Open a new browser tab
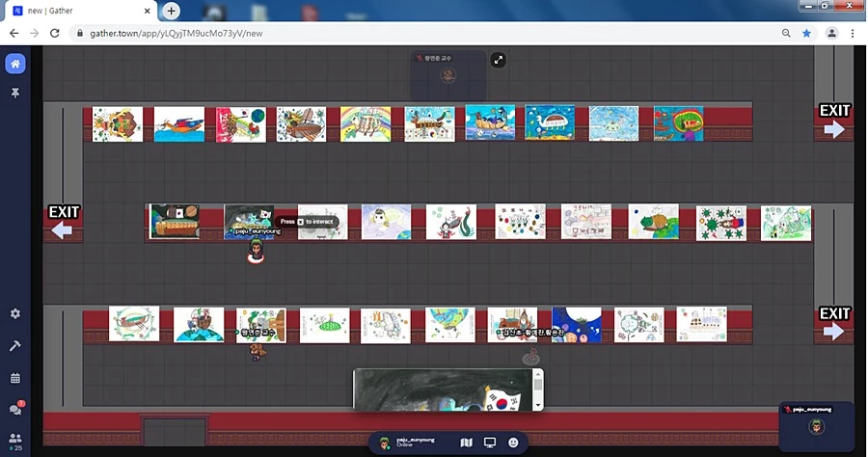Image resolution: width=868 pixels, height=457 pixels. [171, 11]
